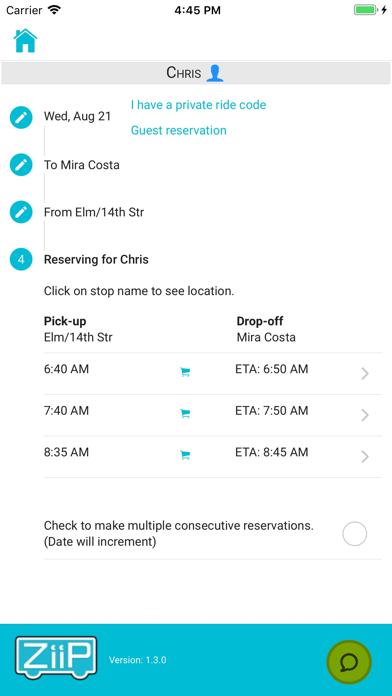This screenshot has height=696, width=392.
Task: Open the user profile icon beside Chris
Action: [x=215, y=73]
